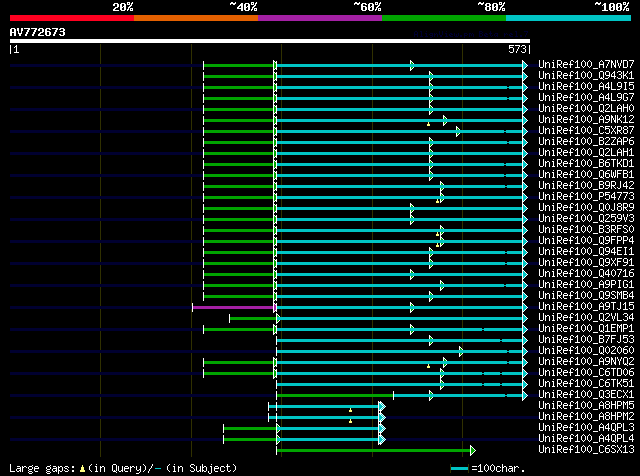Open hit UniRef100_A9NK12
The width and height of the screenshot is (640, 476).
(586, 120)
